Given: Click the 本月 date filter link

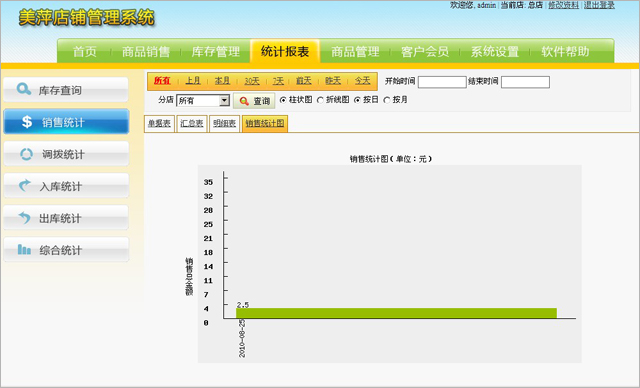Looking at the screenshot, I should point(222,81).
